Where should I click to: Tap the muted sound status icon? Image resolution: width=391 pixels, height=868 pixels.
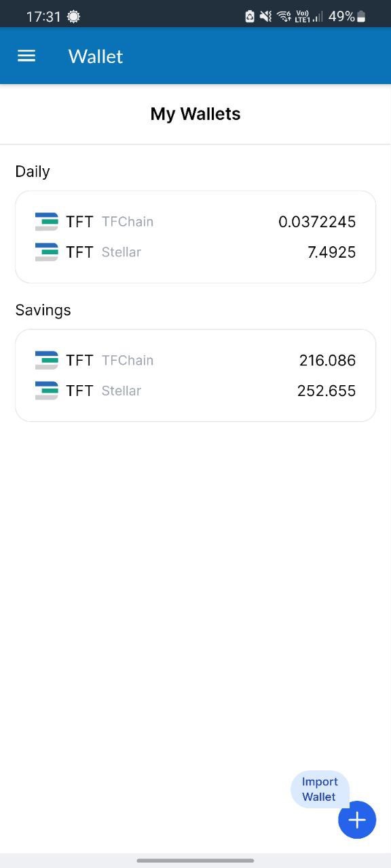click(x=266, y=16)
